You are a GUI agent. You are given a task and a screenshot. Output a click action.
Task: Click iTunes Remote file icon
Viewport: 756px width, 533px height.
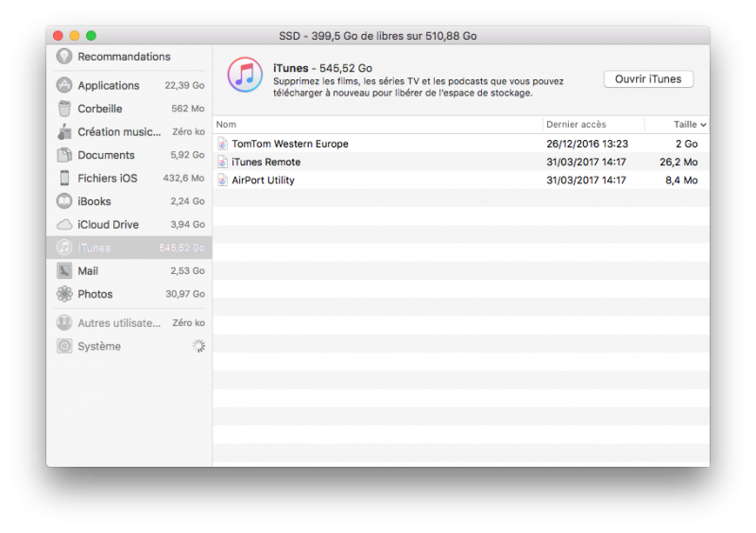pyautogui.click(x=222, y=162)
